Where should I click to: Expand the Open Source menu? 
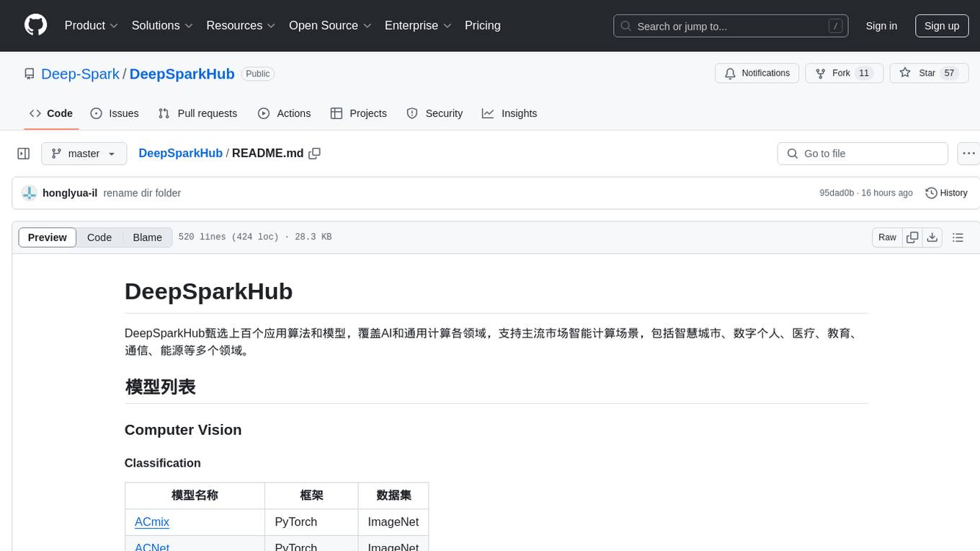pos(330,25)
